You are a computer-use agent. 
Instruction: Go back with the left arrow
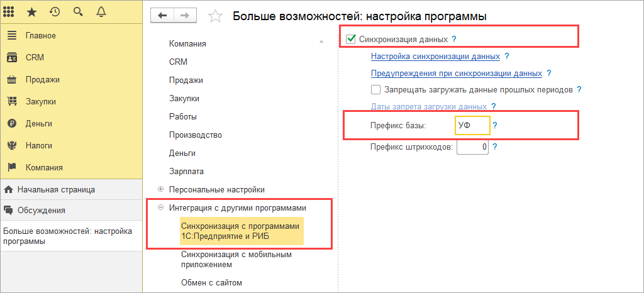(x=162, y=16)
